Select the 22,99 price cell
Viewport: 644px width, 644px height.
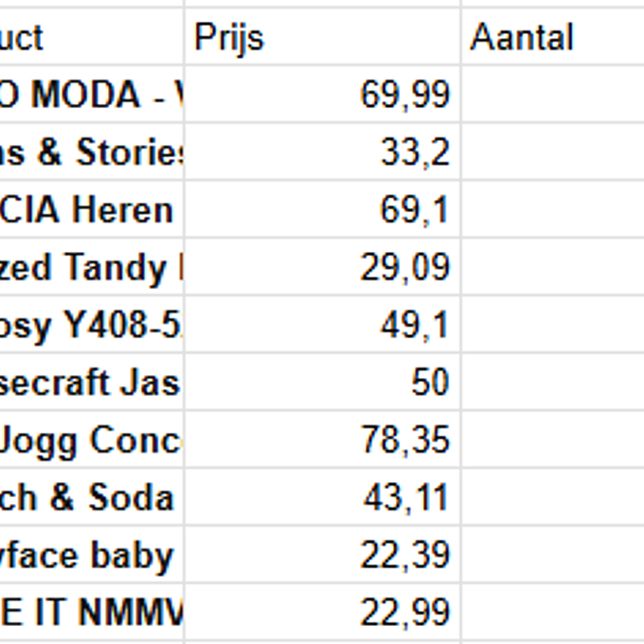[x=322, y=613]
